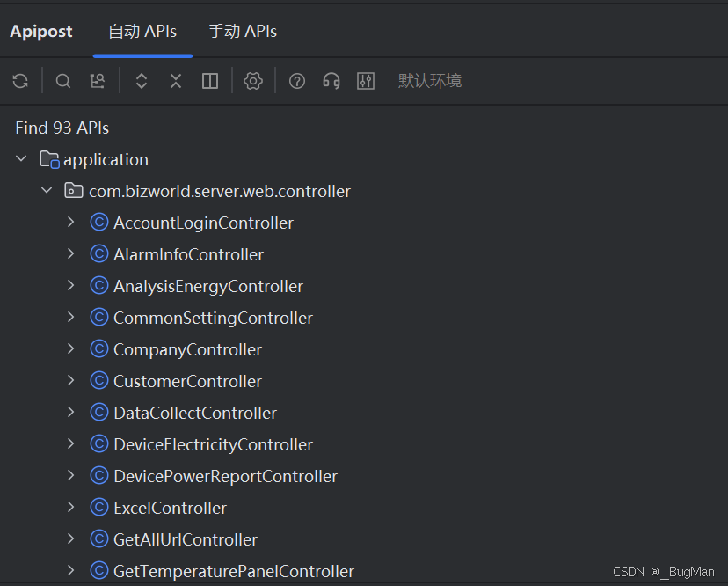Select AnalysisEnergyController in the tree

tap(208, 287)
